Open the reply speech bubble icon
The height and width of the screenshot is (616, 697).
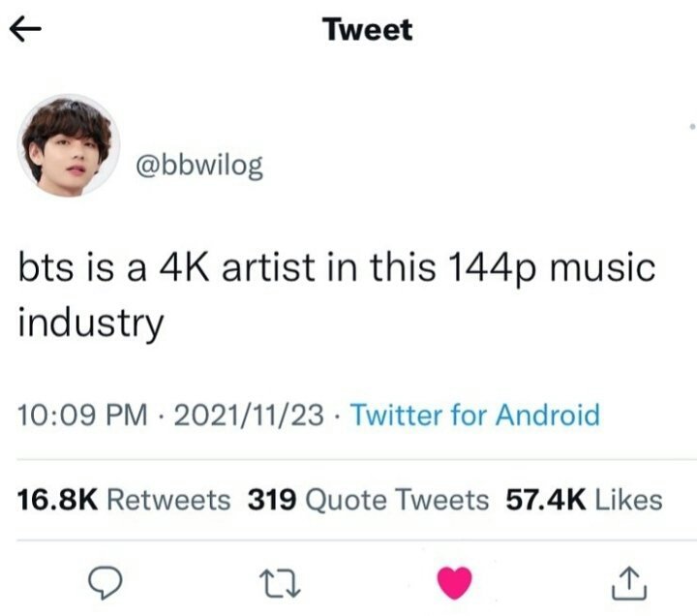(105, 583)
